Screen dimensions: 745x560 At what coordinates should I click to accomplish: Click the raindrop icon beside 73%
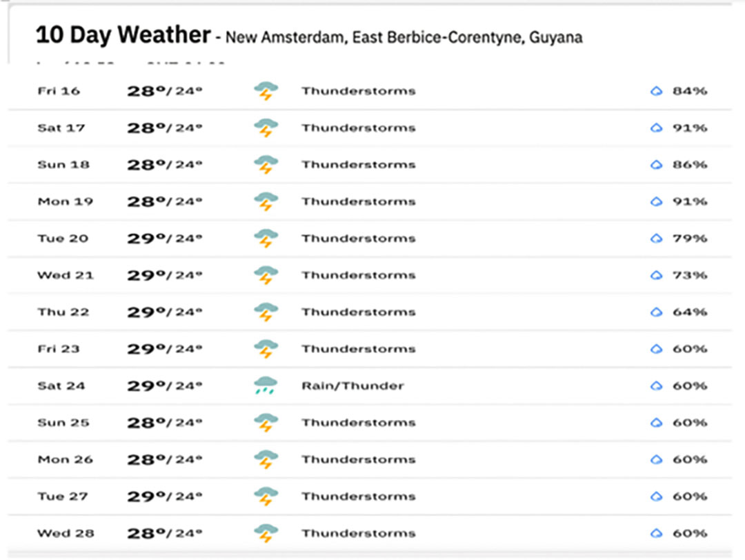point(656,275)
